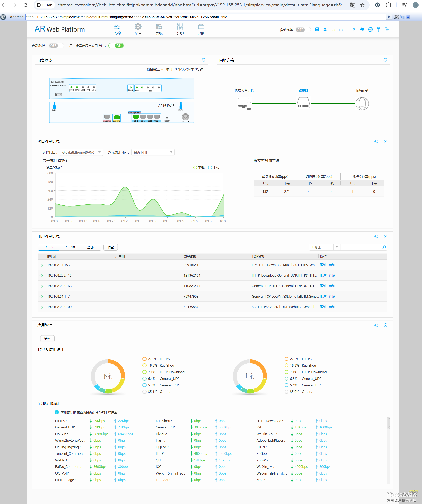Viewport: 422px width, 504px height.
Task: Click the arrows switch icon in header
Action: [x=362, y=29]
